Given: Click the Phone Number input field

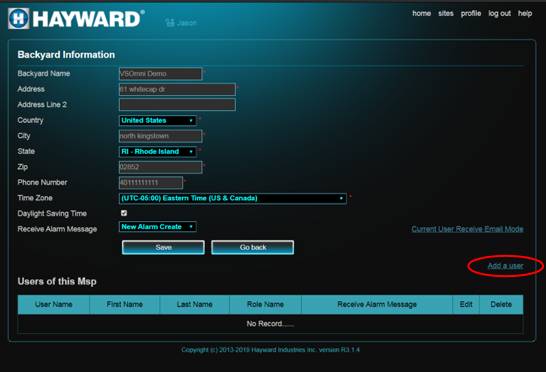Looking at the screenshot, I should [151, 183].
